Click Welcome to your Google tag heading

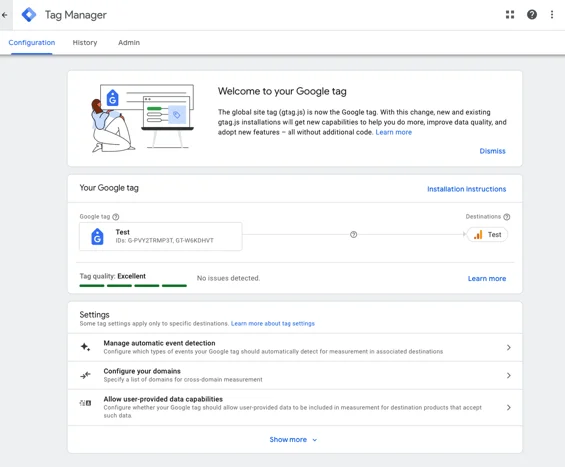click(x=282, y=91)
